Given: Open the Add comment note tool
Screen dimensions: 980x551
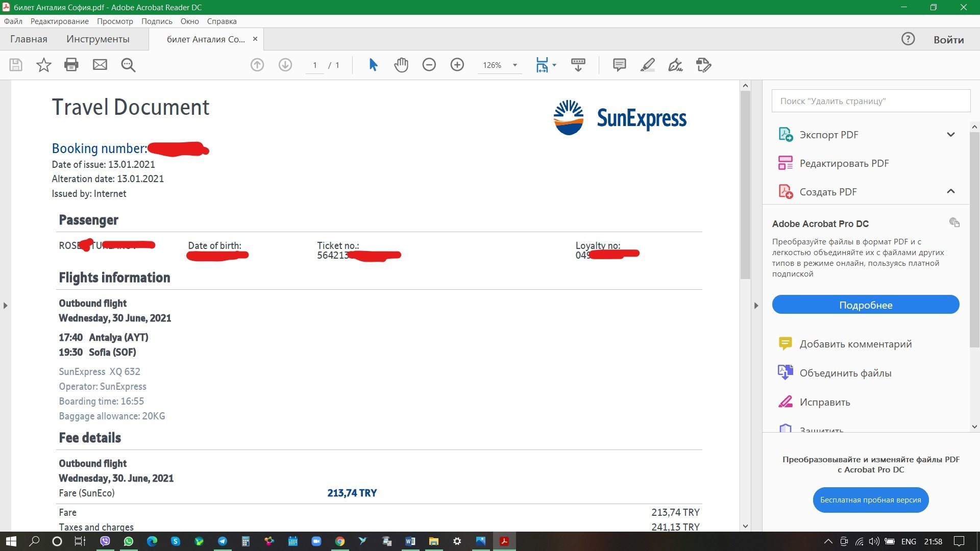Looking at the screenshot, I should click(619, 65).
